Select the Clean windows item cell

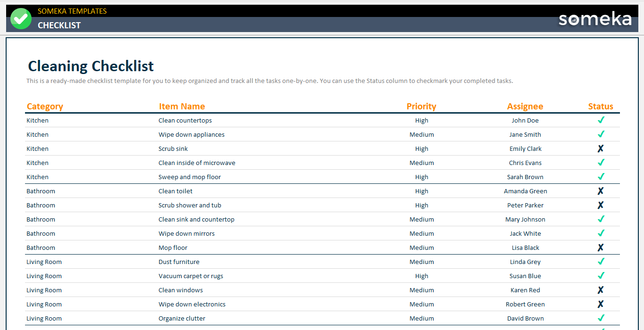pyautogui.click(x=181, y=290)
